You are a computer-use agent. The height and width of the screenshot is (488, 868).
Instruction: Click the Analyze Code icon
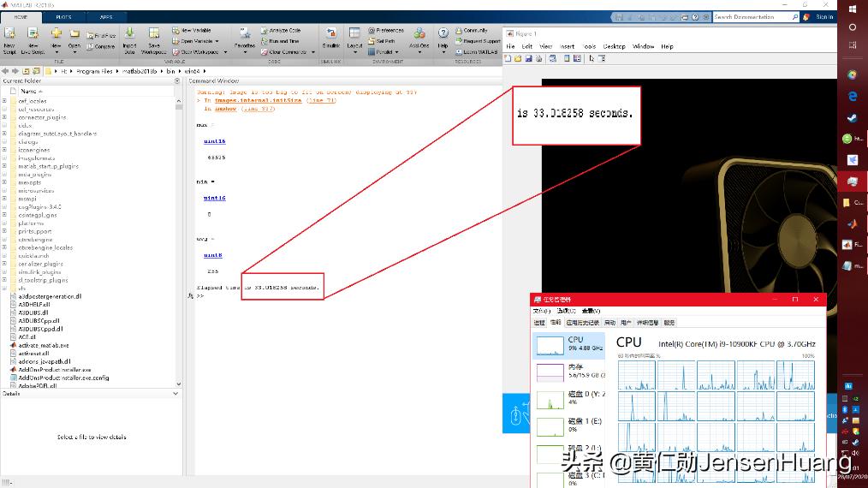(284, 30)
